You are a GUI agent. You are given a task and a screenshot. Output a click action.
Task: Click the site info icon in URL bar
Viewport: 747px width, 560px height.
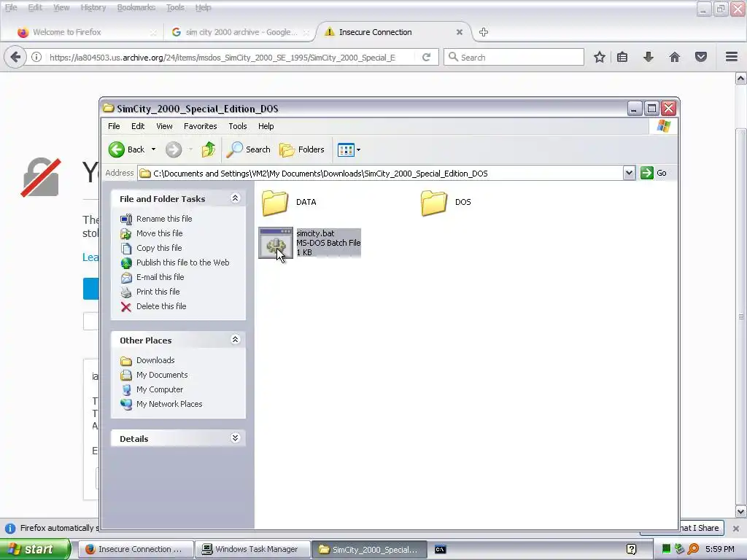(x=36, y=57)
